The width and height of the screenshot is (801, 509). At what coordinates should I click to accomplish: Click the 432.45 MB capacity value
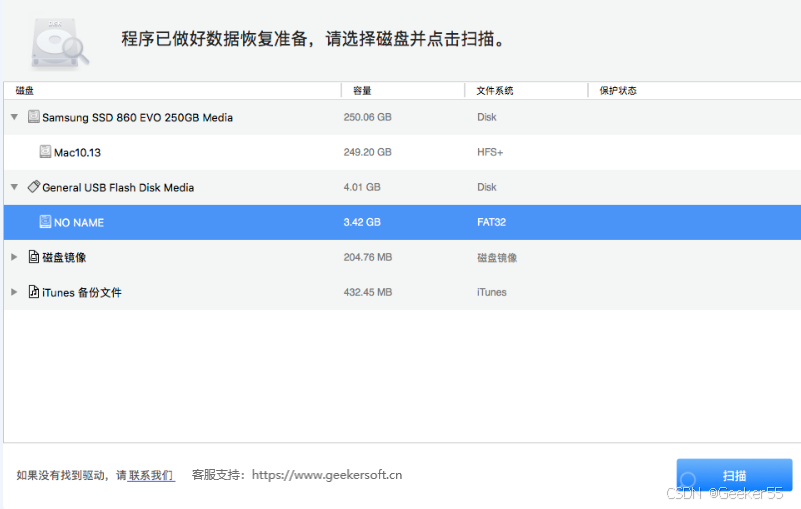coord(368,292)
